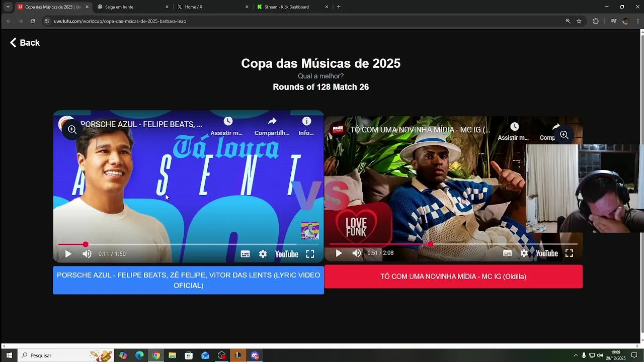Mute the PORSCHE AZUL video
This screenshot has height=362, width=644.
[x=87, y=254]
